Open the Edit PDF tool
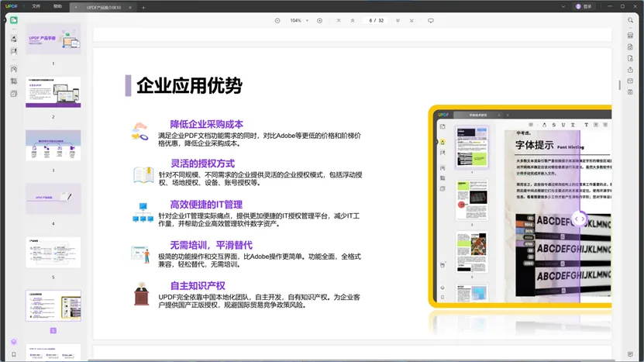Screen dimensions: 644x362 point(13,51)
